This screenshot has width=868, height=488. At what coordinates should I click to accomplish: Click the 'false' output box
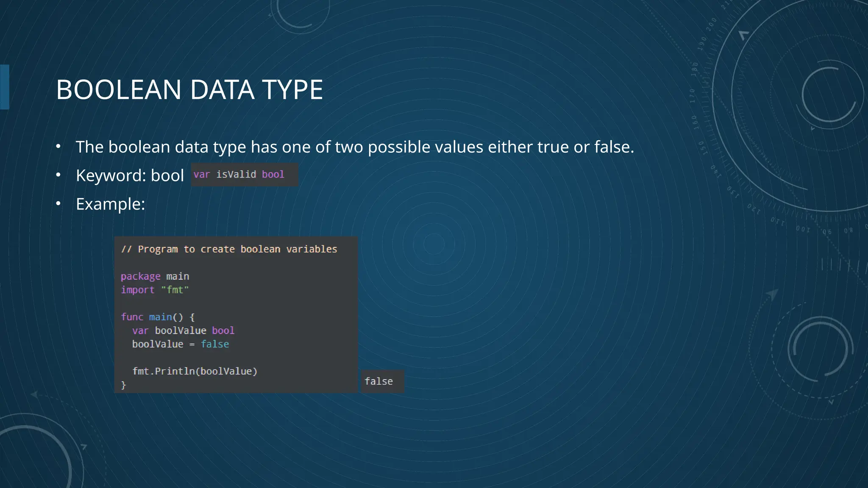click(382, 381)
